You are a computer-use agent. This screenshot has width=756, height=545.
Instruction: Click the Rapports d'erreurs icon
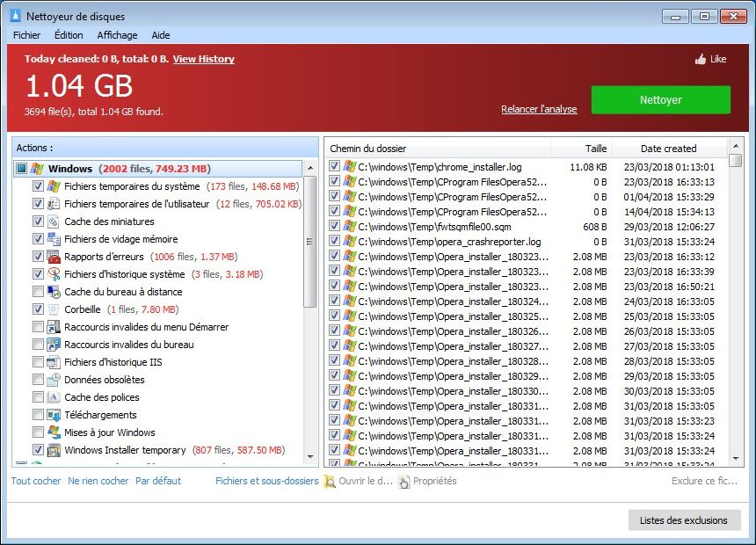(53, 257)
